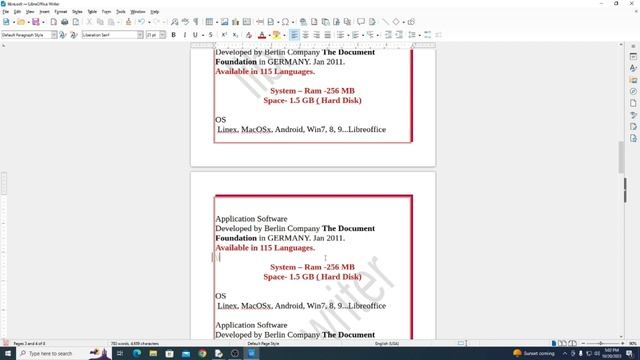Open Microsoft Edge from the taskbar
640x360 pixels.
137,353
